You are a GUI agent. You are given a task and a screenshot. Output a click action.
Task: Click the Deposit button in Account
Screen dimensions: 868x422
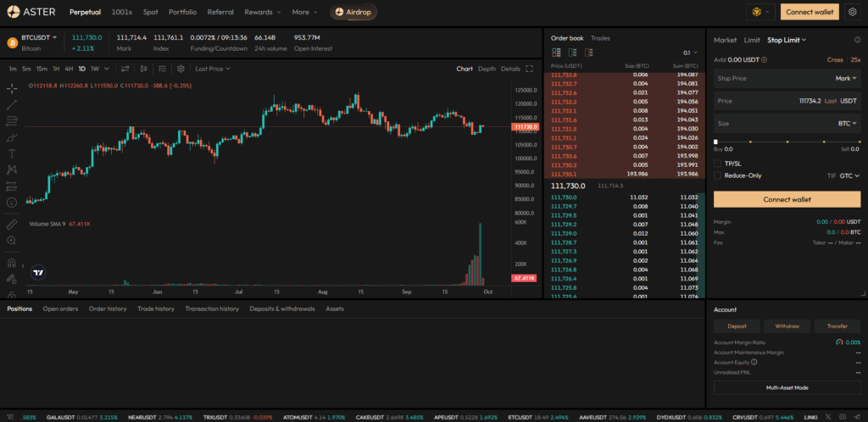736,326
